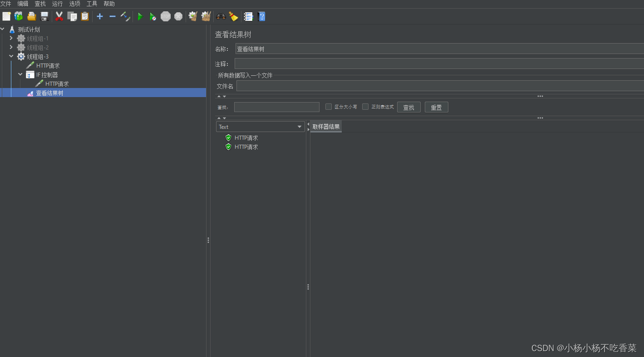Viewport: 644px width, 357px height.
Task: Select 线程组-1 in the tree
Action: pos(37,39)
